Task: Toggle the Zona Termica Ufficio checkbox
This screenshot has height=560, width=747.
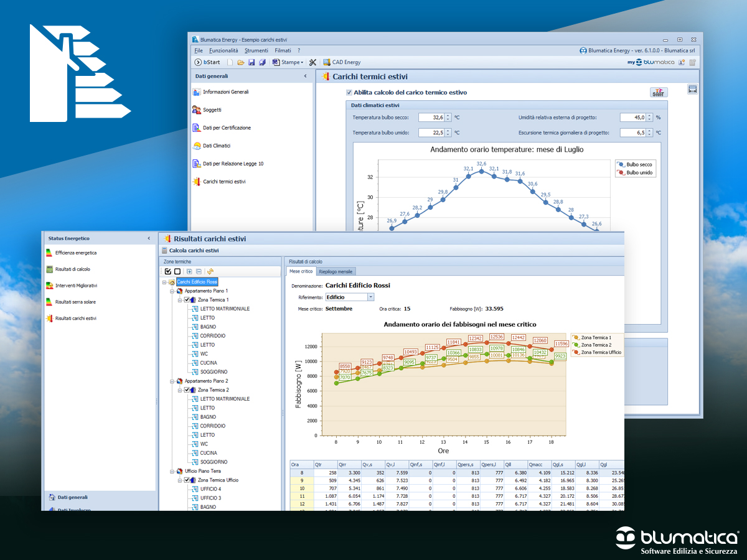Action: 187,480
